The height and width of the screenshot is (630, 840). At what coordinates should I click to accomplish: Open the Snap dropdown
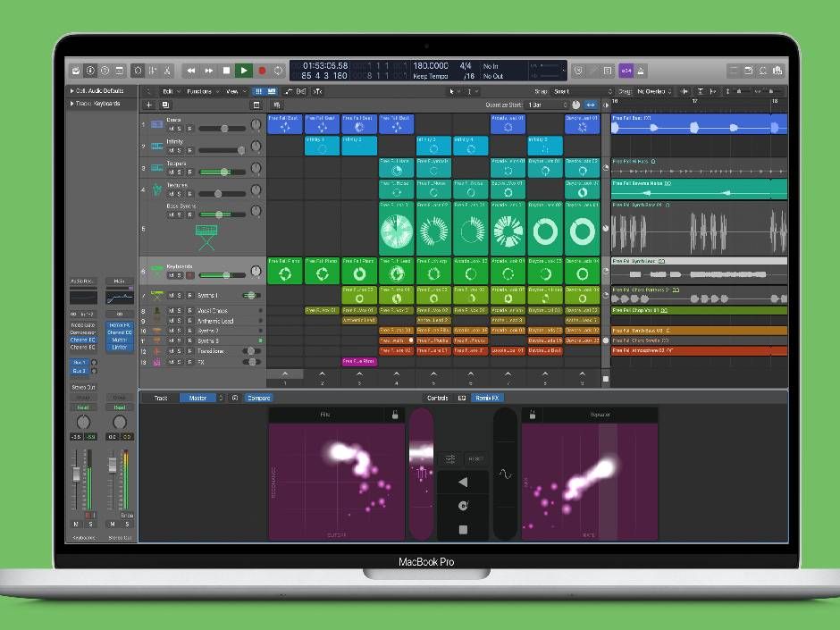(583, 92)
